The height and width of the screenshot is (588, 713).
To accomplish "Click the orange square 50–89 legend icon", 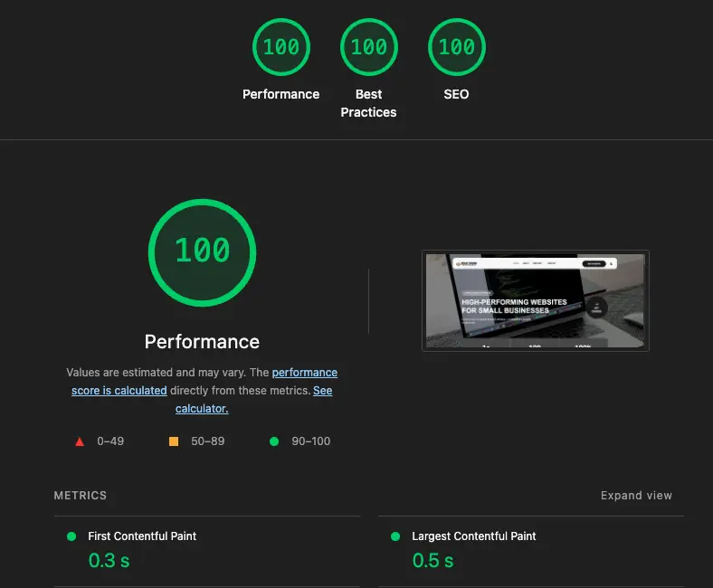I will [174, 441].
